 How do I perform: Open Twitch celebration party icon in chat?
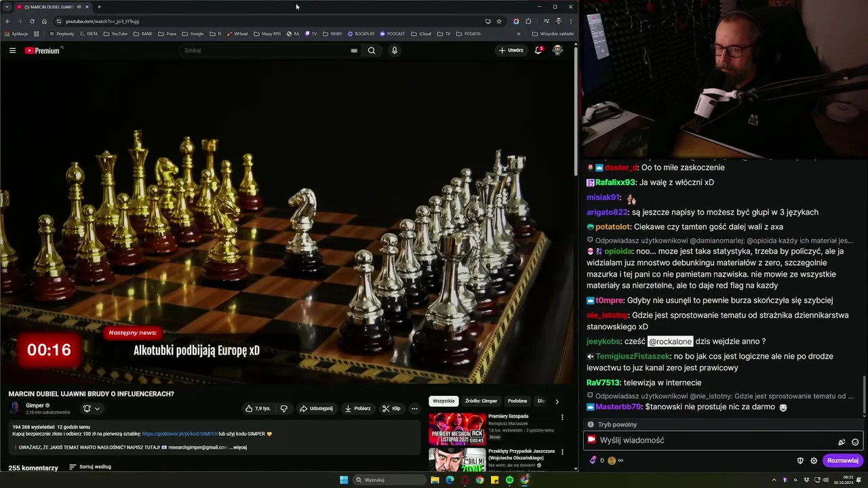coord(842,442)
